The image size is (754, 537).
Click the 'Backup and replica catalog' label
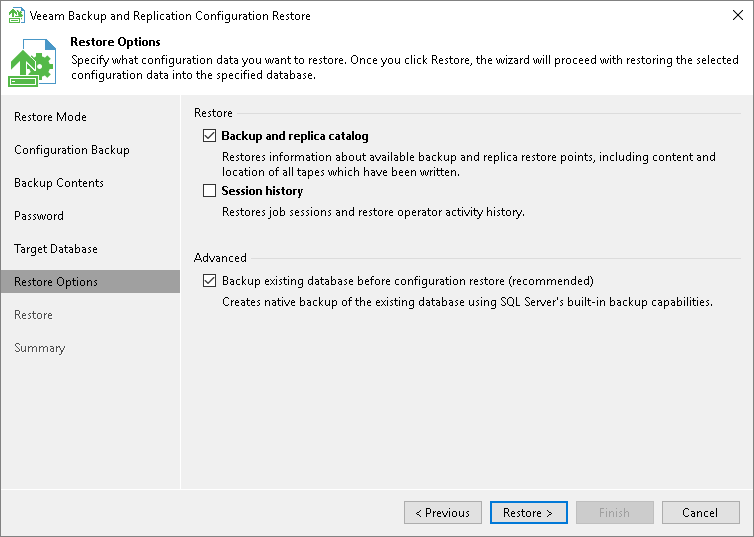(x=295, y=136)
